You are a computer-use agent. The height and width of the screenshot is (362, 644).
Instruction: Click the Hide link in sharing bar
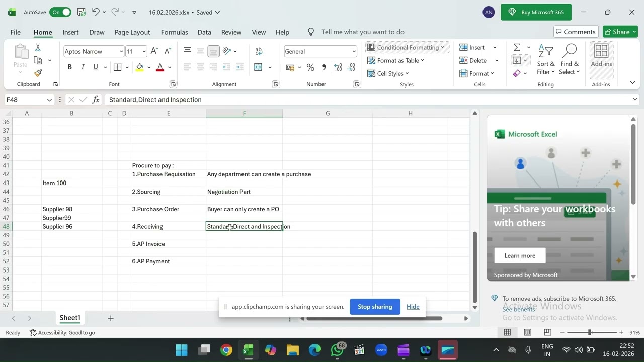point(413,307)
